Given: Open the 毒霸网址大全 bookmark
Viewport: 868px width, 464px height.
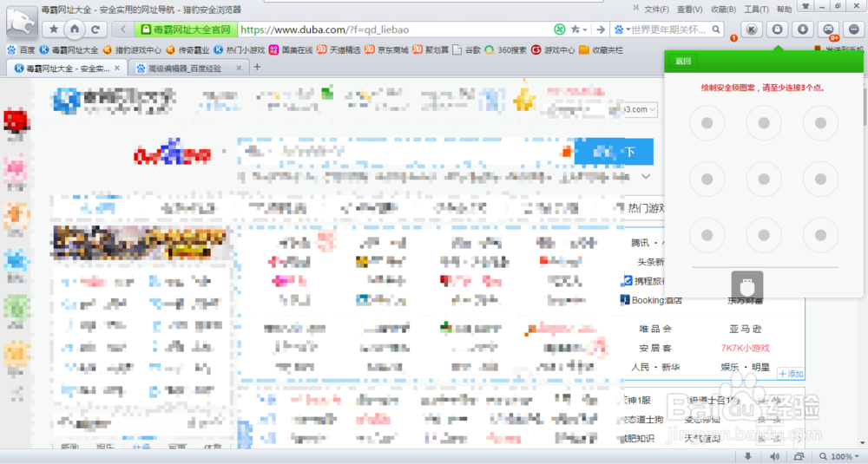Looking at the screenshot, I should (x=69, y=49).
